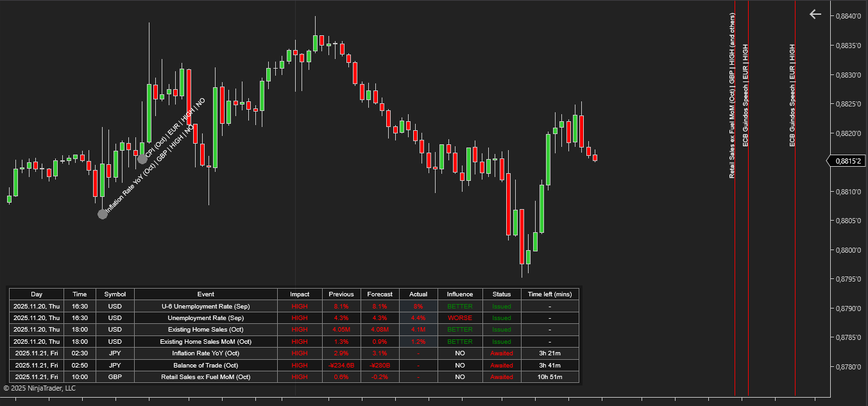Image resolution: width=868 pixels, height=406 pixels.
Task: Click the Impact column header
Action: tap(300, 294)
